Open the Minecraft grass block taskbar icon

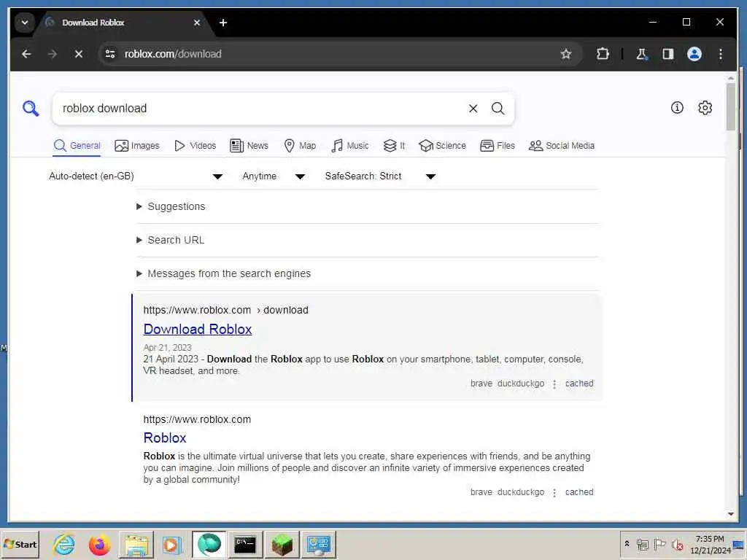[282, 544]
